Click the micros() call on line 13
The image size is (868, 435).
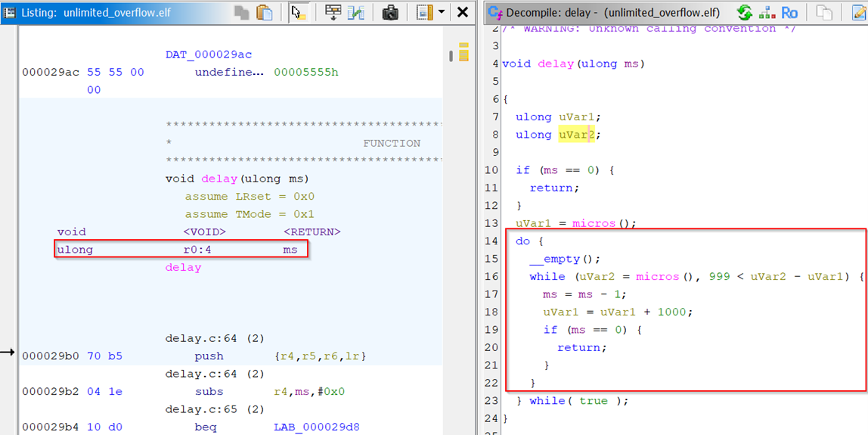point(594,223)
